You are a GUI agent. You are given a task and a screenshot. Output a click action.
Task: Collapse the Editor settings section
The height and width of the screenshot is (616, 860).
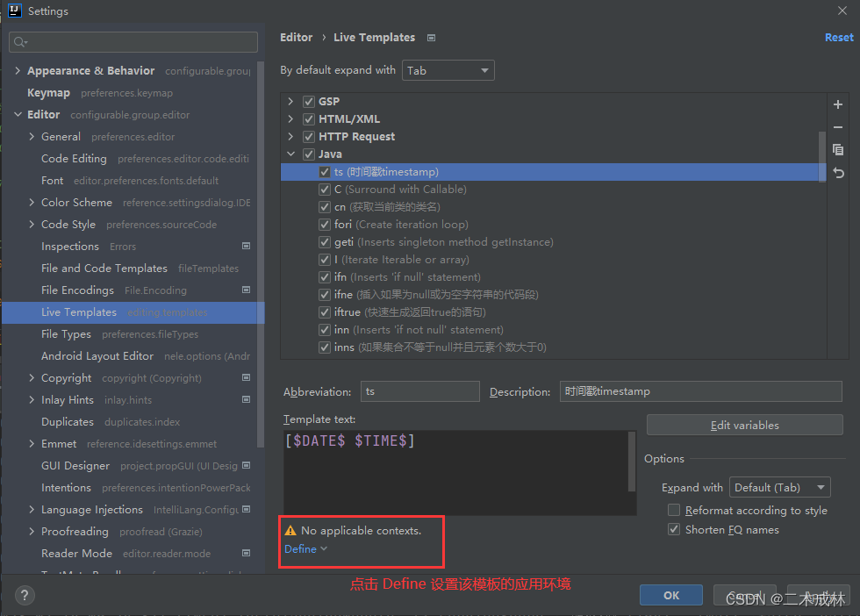[x=18, y=114]
